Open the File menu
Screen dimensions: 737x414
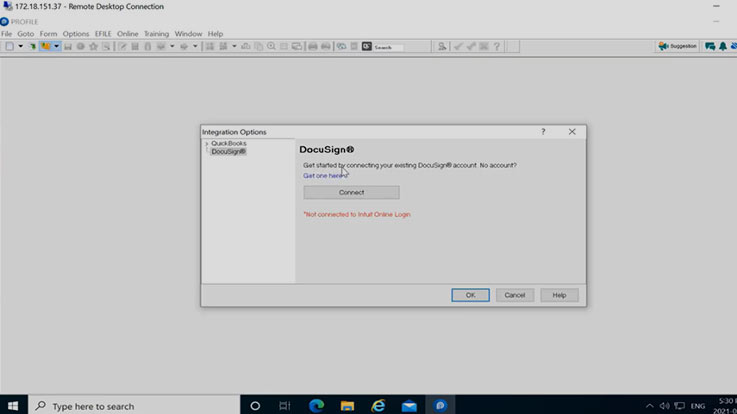click(x=7, y=34)
